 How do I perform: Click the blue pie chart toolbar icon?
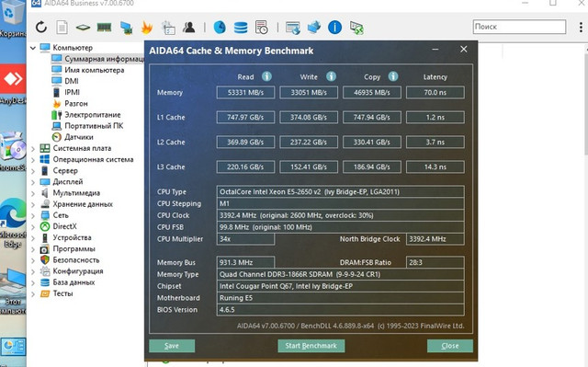[220, 28]
